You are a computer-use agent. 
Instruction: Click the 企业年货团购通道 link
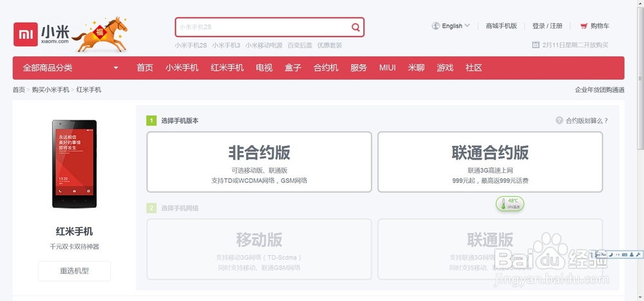(600, 90)
